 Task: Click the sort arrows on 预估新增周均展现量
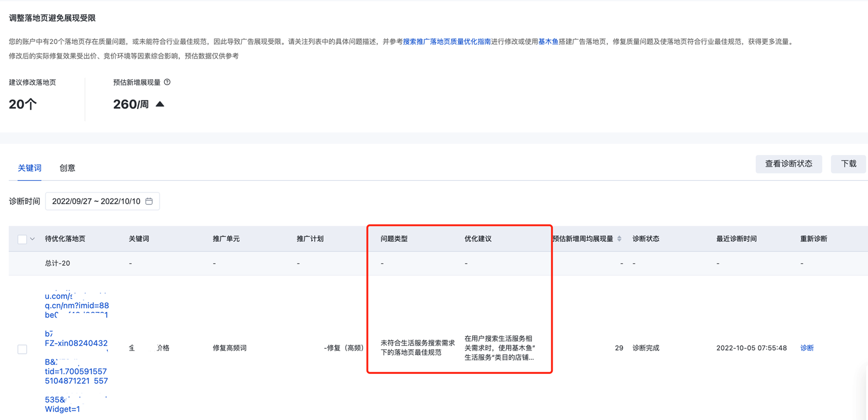coord(619,239)
